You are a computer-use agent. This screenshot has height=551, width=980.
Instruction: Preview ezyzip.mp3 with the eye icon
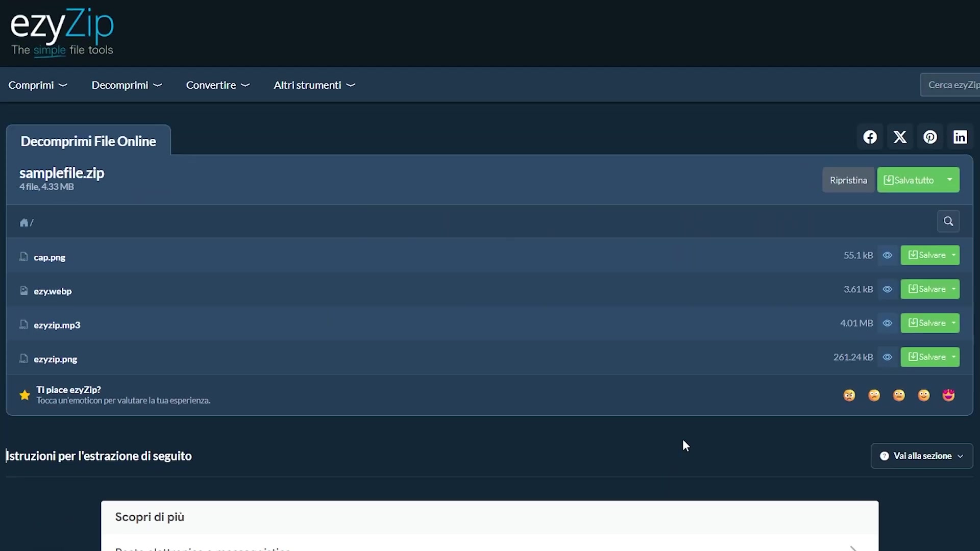888,323
